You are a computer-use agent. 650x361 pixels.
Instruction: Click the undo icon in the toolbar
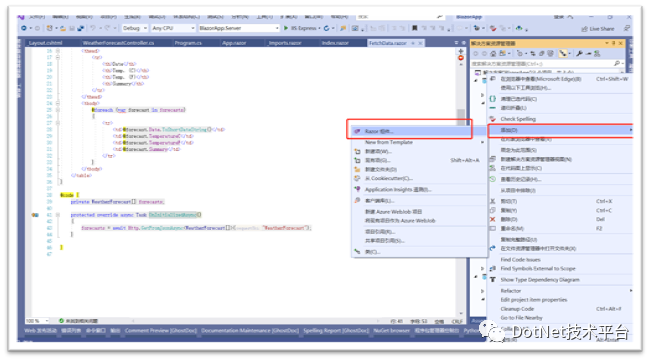93,28
